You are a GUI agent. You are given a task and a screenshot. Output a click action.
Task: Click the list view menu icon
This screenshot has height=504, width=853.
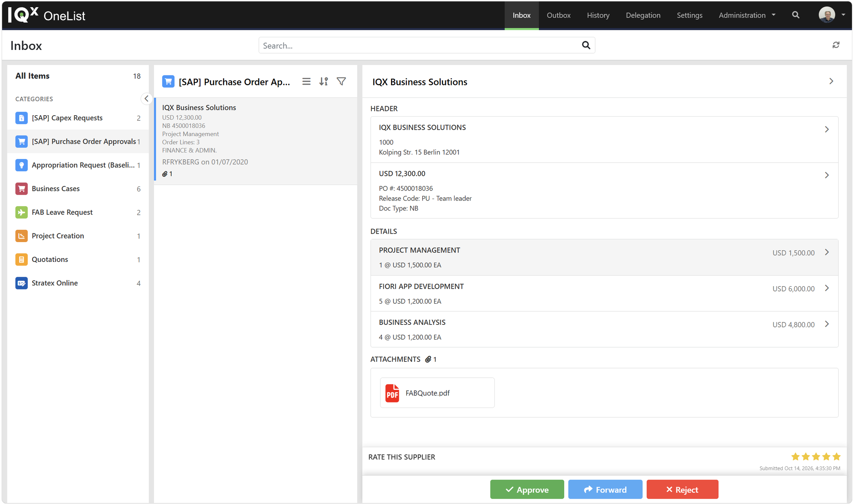click(306, 82)
